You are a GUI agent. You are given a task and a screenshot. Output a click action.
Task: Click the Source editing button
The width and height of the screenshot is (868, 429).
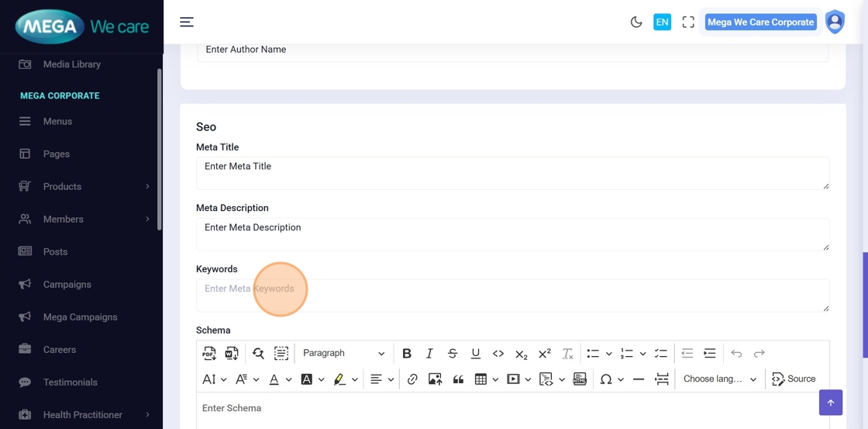click(x=794, y=379)
